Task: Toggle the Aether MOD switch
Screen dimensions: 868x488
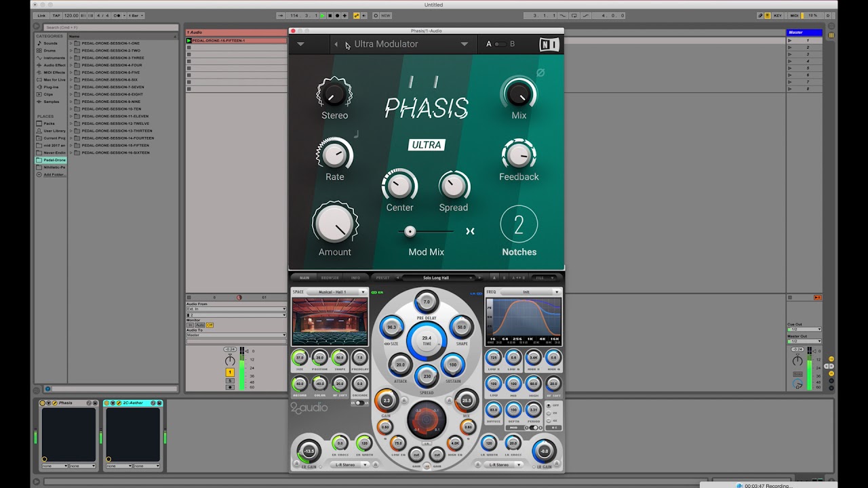Action: point(533,428)
